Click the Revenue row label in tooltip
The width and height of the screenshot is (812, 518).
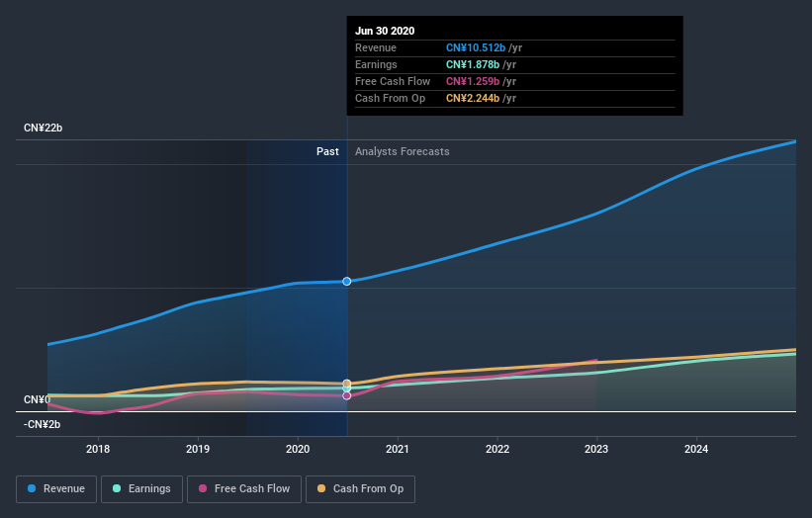[376, 47]
